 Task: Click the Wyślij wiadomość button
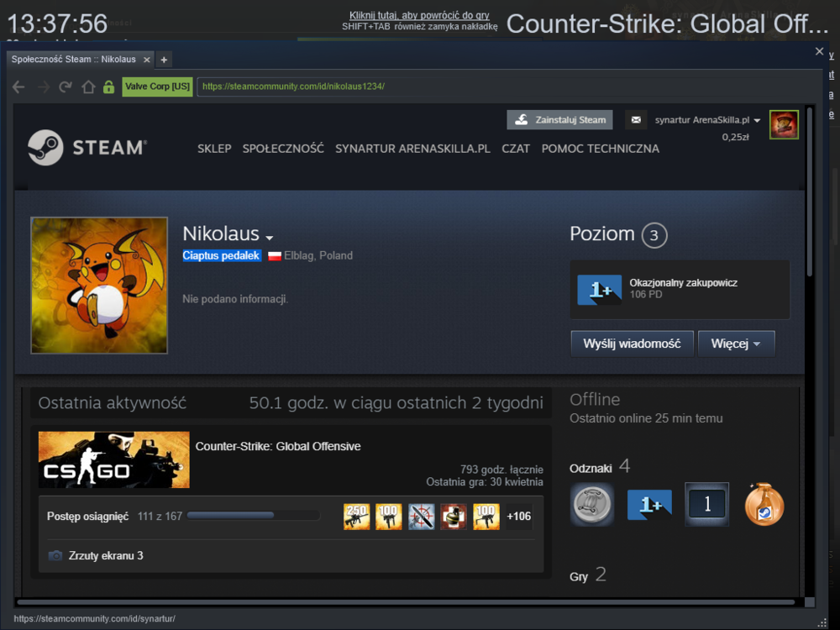[633, 344]
